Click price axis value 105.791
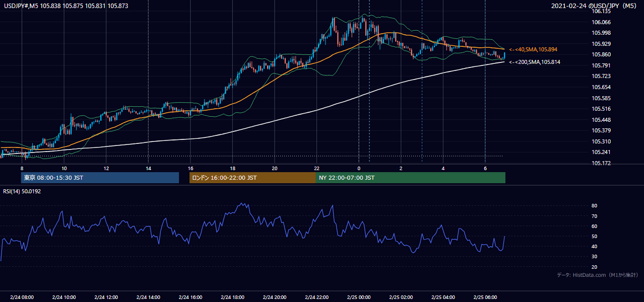The height and width of the screenshot is (302, 644). [x=602, y=65]
